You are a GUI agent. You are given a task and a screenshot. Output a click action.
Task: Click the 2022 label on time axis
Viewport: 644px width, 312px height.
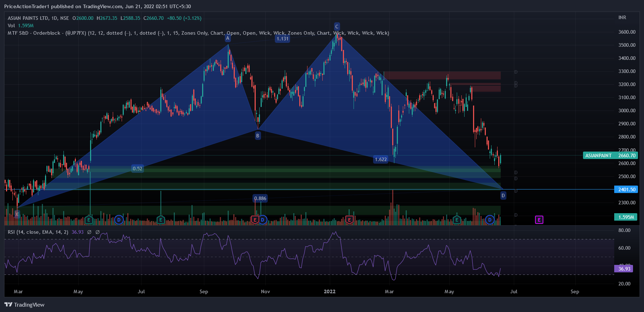[329, 291]
